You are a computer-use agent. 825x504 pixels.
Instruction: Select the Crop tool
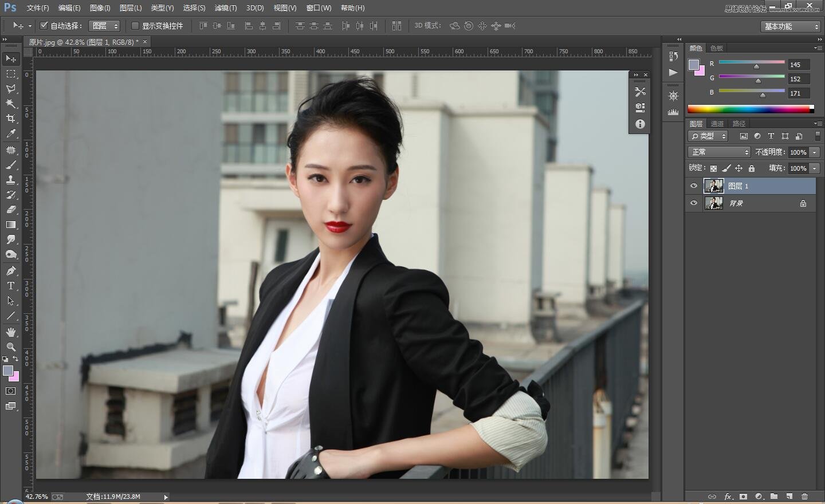click(x=11, y=119)
